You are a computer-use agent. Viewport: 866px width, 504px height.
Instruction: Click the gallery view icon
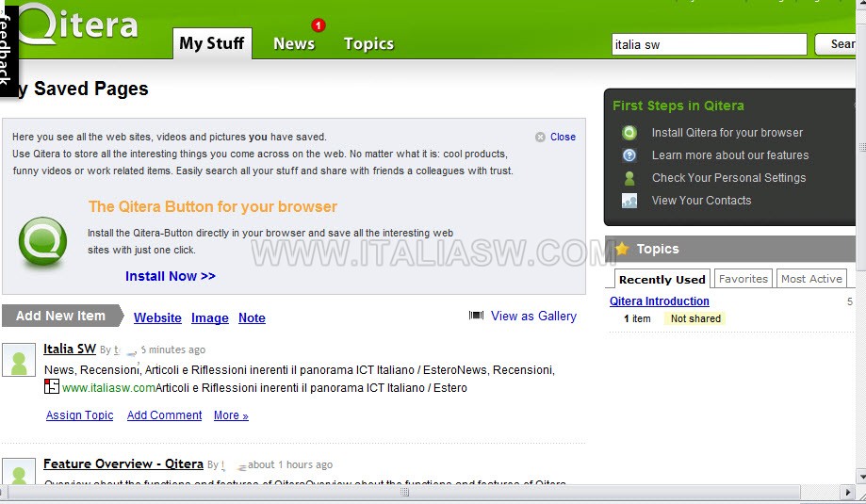[476, 316]
